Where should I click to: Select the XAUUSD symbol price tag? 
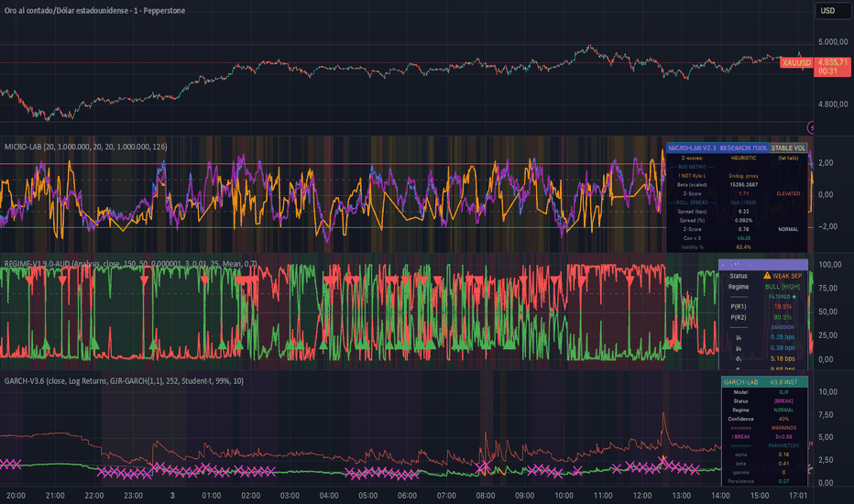(x=796, y=61)
